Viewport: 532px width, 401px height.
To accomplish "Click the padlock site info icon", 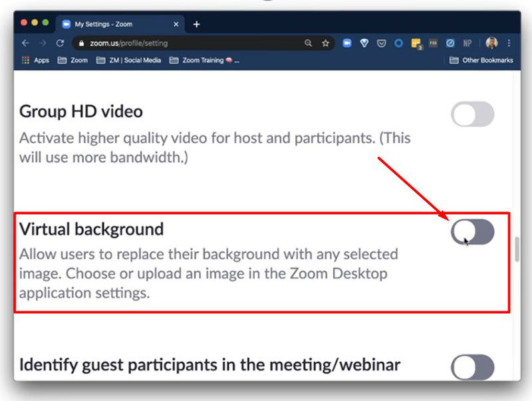I will [81, 43].
